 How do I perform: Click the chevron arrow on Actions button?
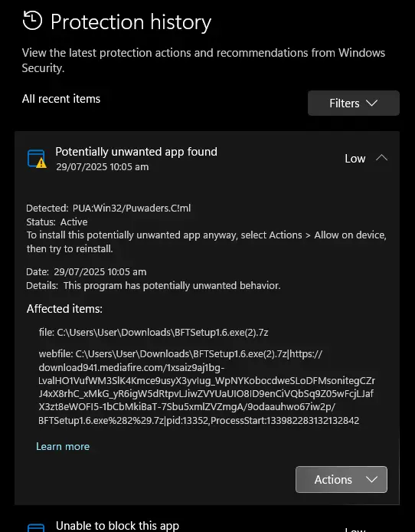click(371, 479)
